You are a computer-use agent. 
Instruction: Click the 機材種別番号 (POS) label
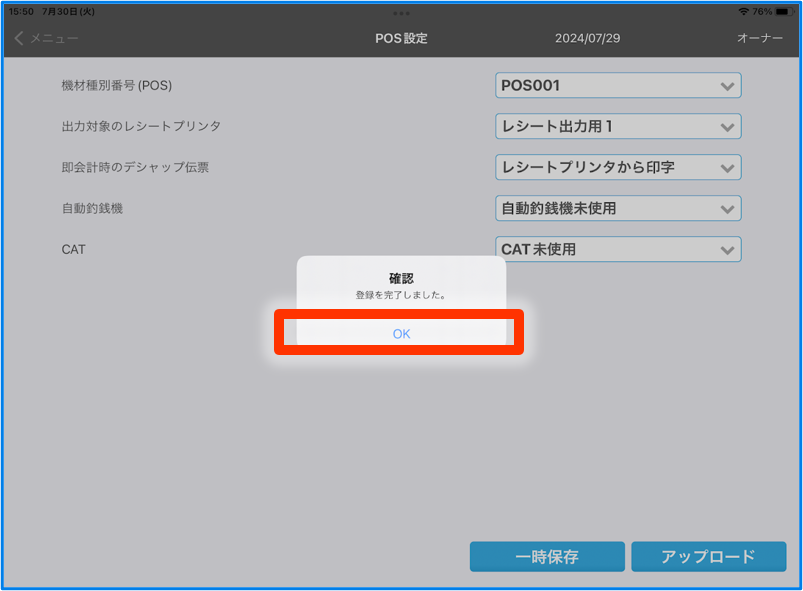click(x=117, y=86)
